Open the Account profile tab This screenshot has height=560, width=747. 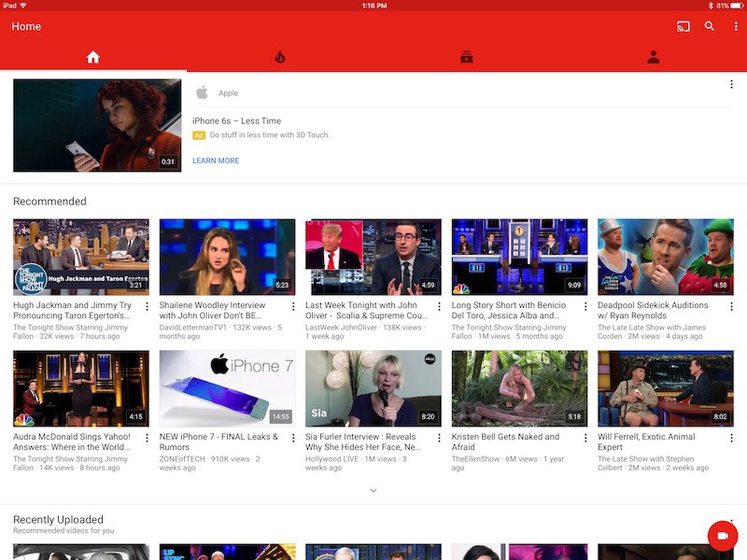tap(653, 57)
